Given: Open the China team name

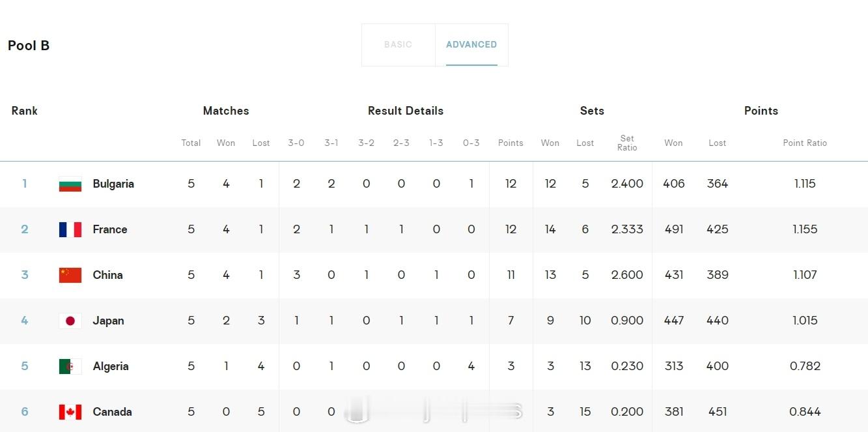Looking at the screenshot, I should click(x=107, y=275).
